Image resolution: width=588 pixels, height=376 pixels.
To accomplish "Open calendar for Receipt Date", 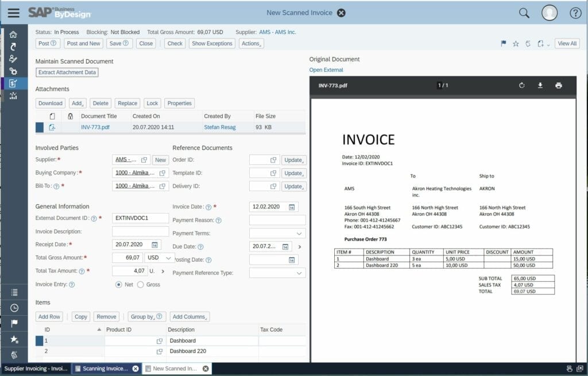I will (x=154, y=245).
